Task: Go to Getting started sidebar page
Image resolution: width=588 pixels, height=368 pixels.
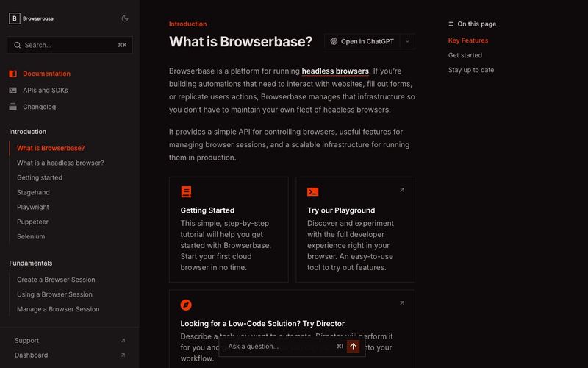Action: pos(40,177)
